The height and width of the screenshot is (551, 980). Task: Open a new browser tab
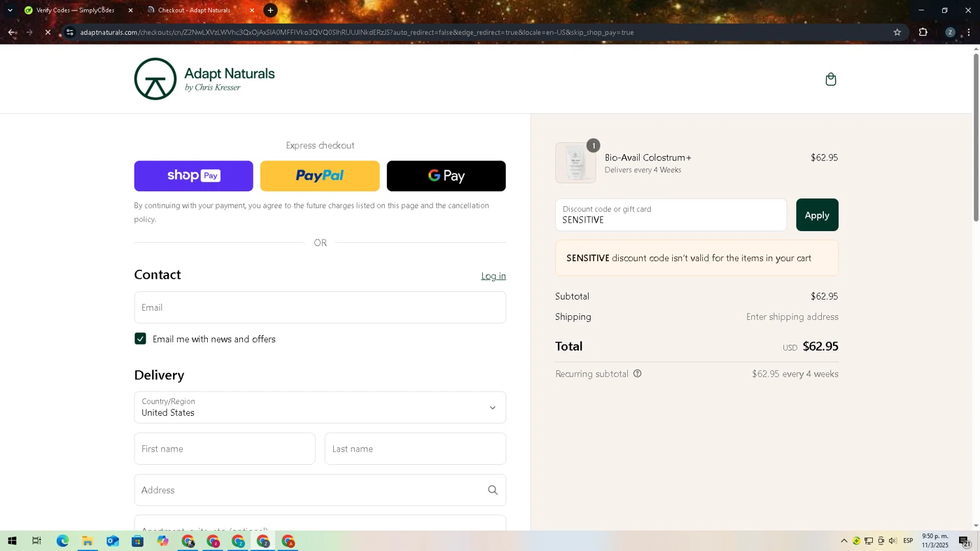[270, 10]
